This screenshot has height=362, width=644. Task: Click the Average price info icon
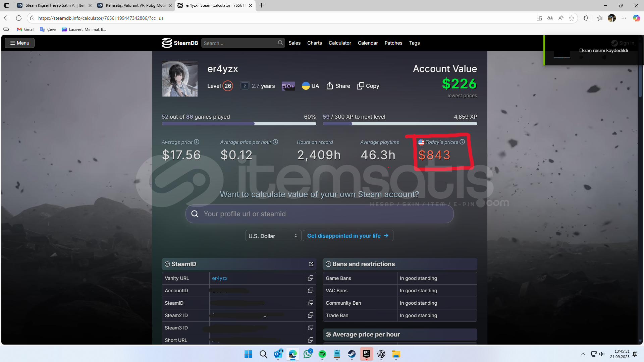pyautogui.click(x=197, y=142)
